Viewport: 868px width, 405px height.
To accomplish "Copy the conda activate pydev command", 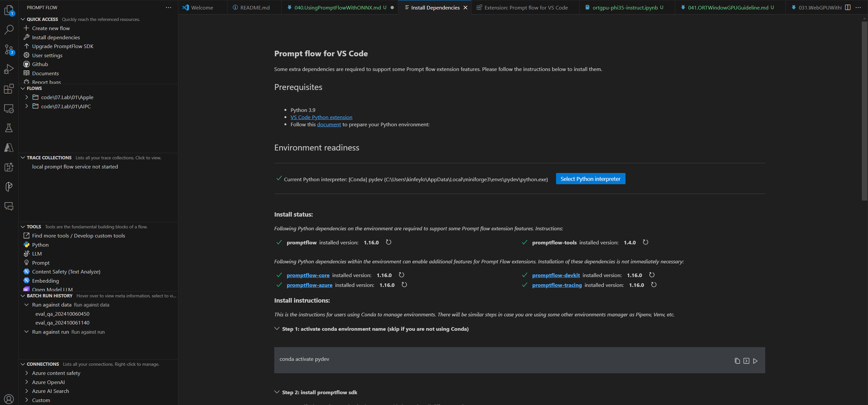I will pos(737,361).
